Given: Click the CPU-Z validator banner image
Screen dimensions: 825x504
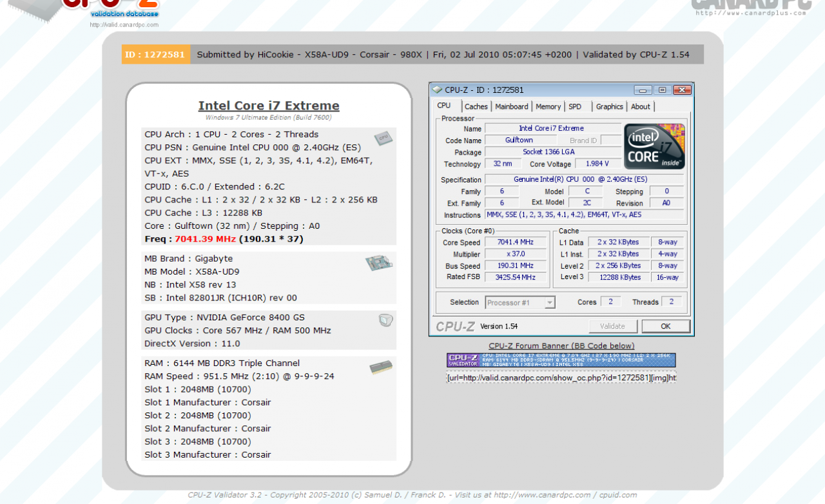Looking at the screenshot, I should pyautogui.click(x=561, y=360).
